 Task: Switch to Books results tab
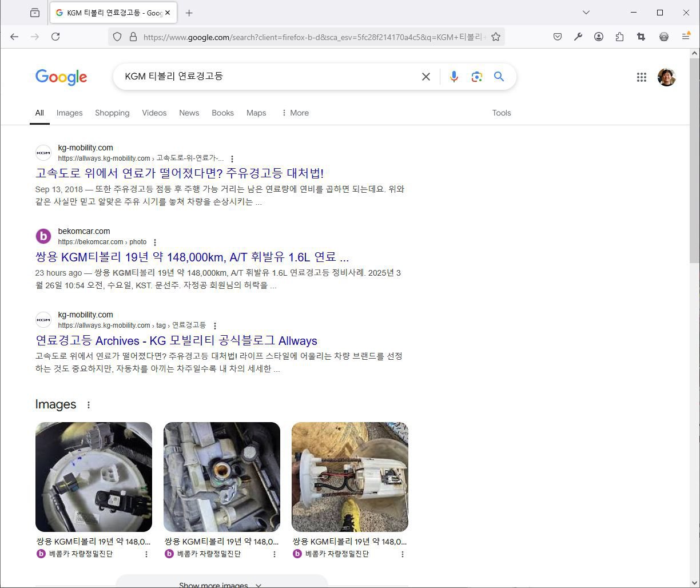(x=223, y=113)
